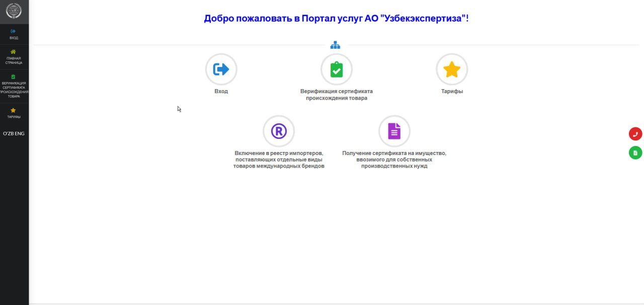This screenshot has height=305, width=644.
Task: Click the blue login arrow circle icon
Action: pyautogui.click(x=221, y=69)
